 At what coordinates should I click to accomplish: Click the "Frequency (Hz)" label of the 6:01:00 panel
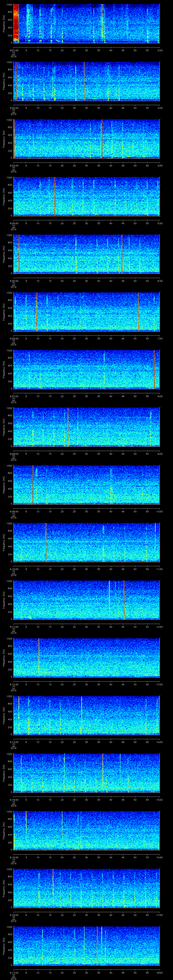[4, 24]
